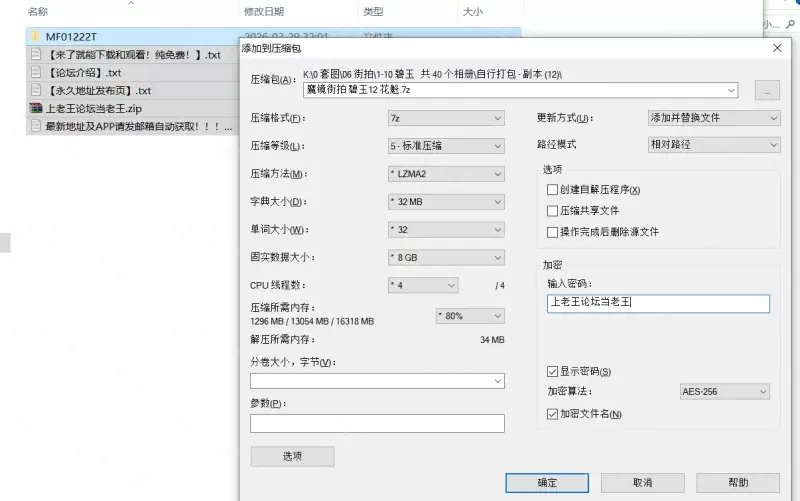800x501 pixels.
Task: Click the search magnifier icon in Explorer
Action: pyautogui.click(x=791, y=23)
